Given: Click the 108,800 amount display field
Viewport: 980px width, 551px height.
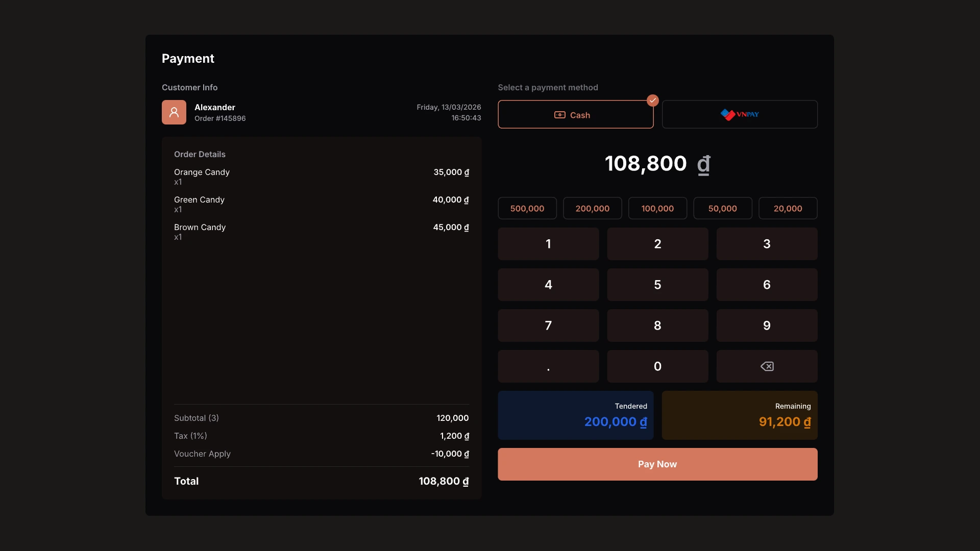Looking at the screenshot, I should click(657, 164).
